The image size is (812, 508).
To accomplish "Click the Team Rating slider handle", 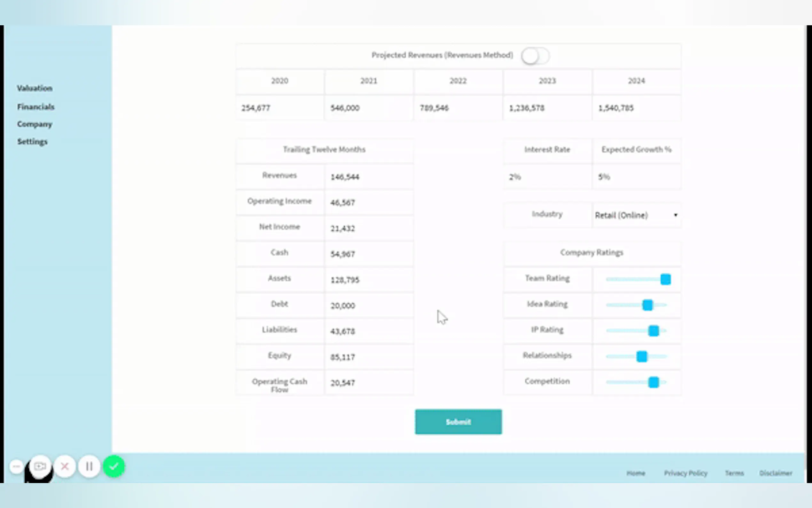I will tap(665, 279).
